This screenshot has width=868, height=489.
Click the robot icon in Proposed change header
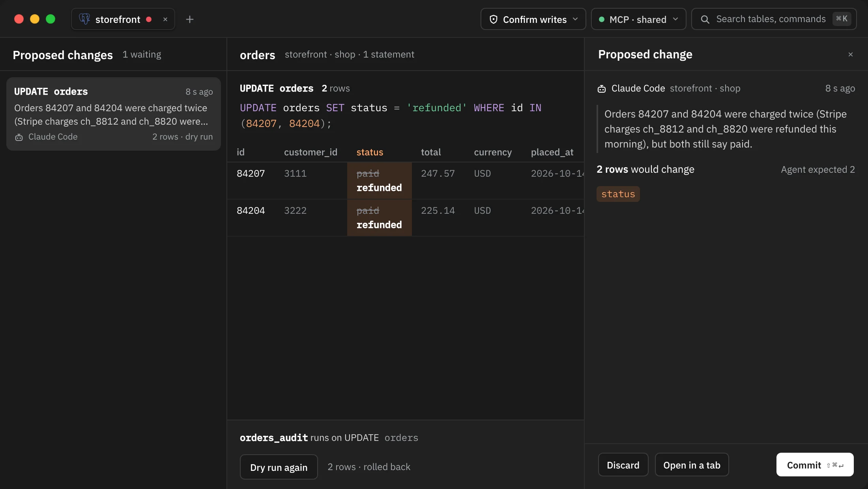click(x=602, y=89)
